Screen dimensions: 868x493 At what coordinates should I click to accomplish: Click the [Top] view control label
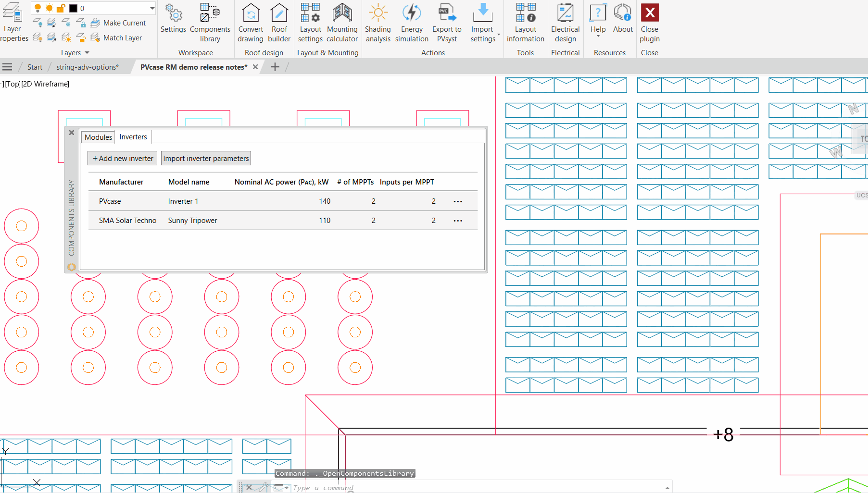(x=13, y=84)
